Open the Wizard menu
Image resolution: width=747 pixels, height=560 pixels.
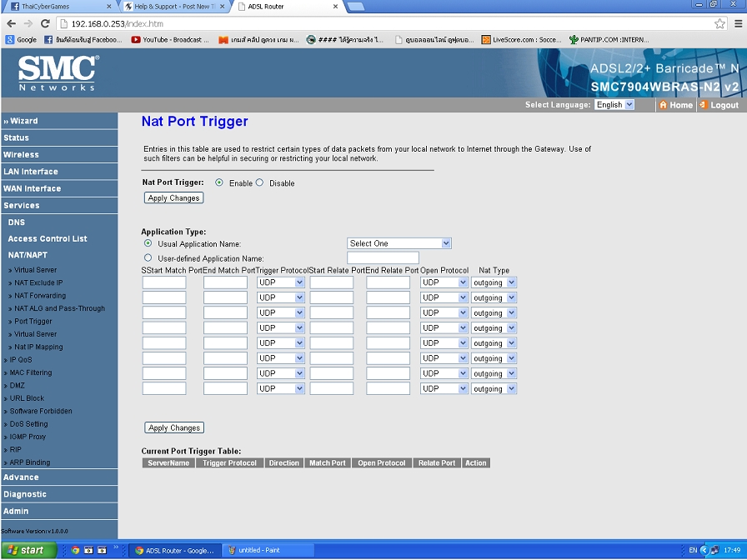point(59,121)
